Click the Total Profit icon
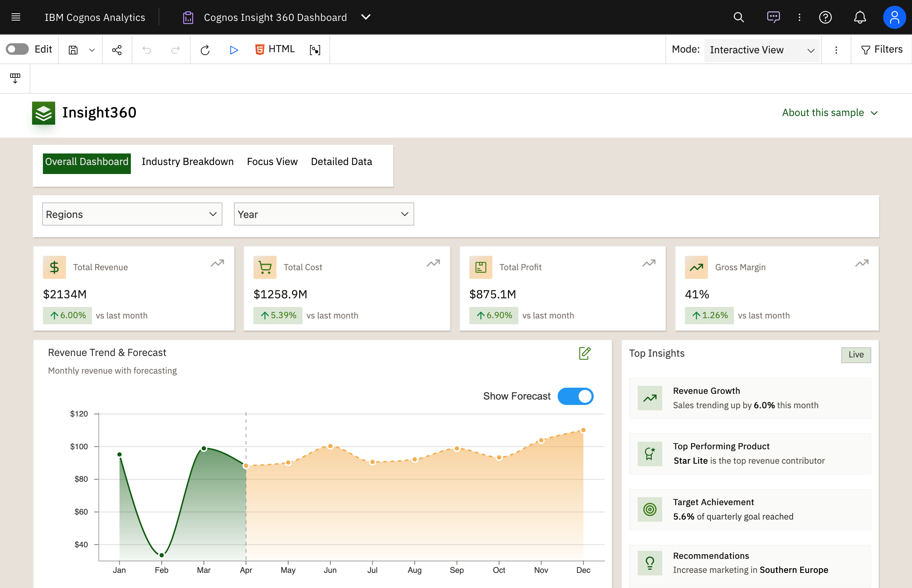Screen dimensions: 912x588 tap(481, 267)
